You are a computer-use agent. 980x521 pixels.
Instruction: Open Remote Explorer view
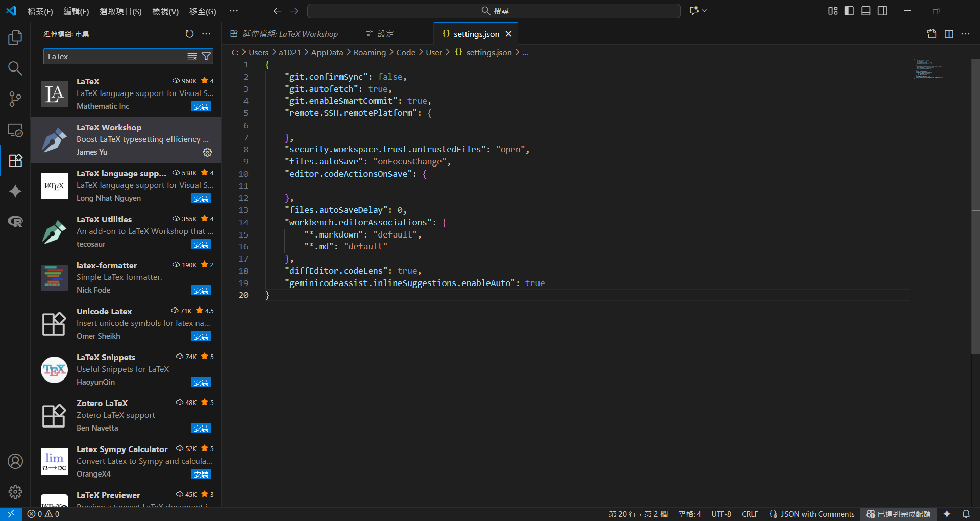[15, 130]
